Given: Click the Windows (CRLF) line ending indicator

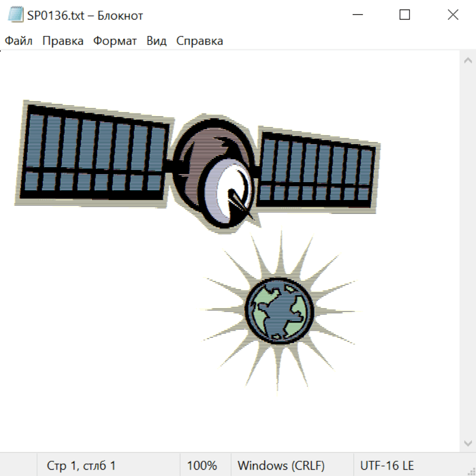Looking at the screenshot, I should 281,465.
